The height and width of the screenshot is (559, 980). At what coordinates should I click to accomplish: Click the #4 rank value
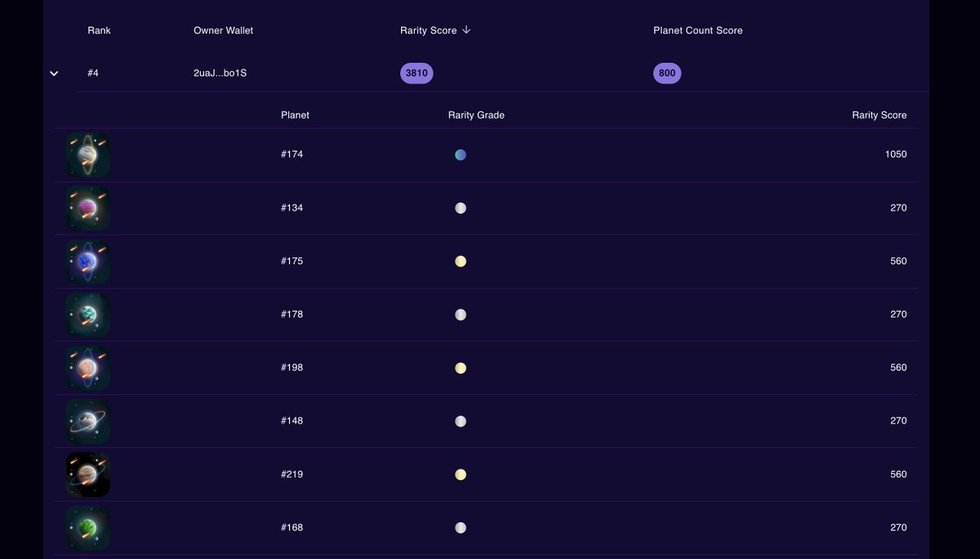click(93, 73)
